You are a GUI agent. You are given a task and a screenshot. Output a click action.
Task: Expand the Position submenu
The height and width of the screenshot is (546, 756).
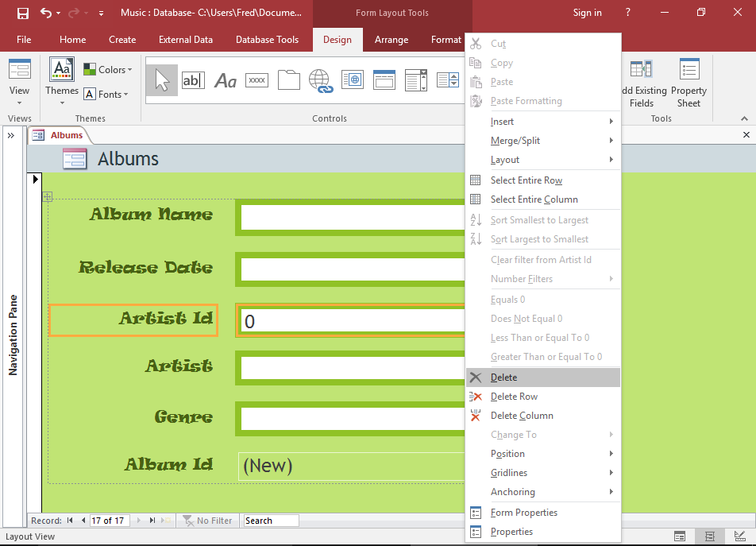tap(543, 453)
